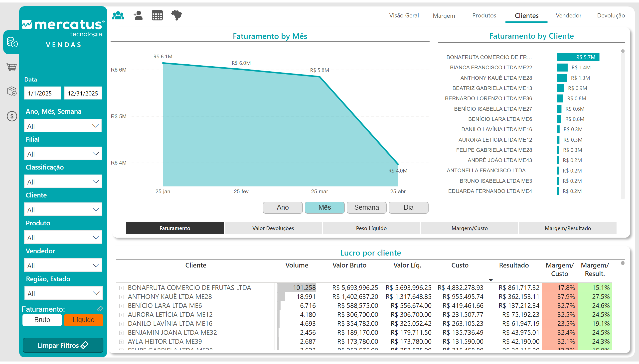Open the shopping cart sidebar icon

point(11,67)
